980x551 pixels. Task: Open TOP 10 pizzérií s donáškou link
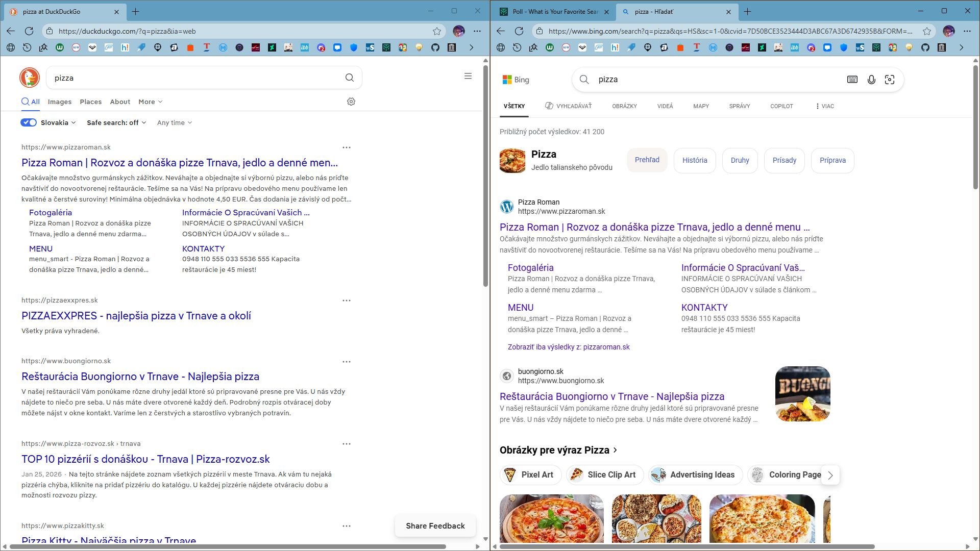click(145, 459)
